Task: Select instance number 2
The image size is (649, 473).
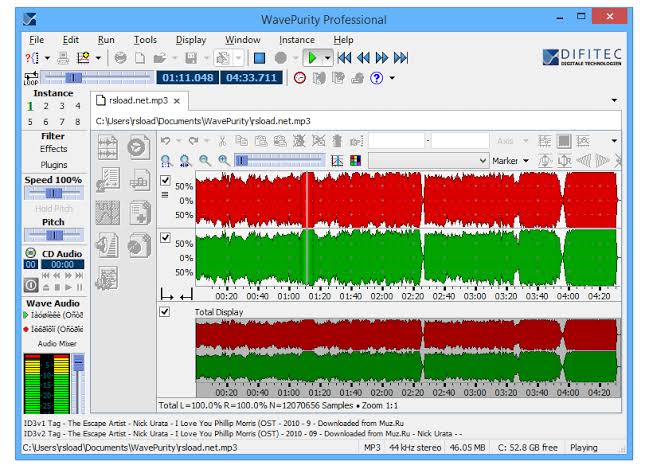Action: [46, 106]
